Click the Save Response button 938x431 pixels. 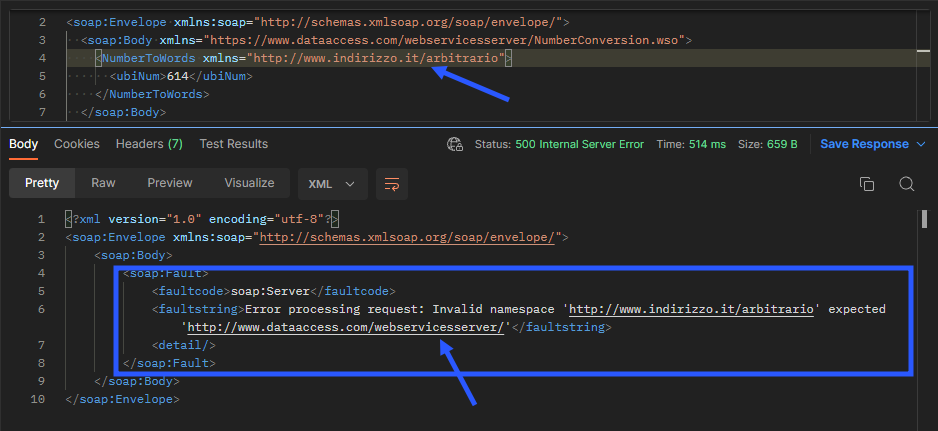coord(864,144)
